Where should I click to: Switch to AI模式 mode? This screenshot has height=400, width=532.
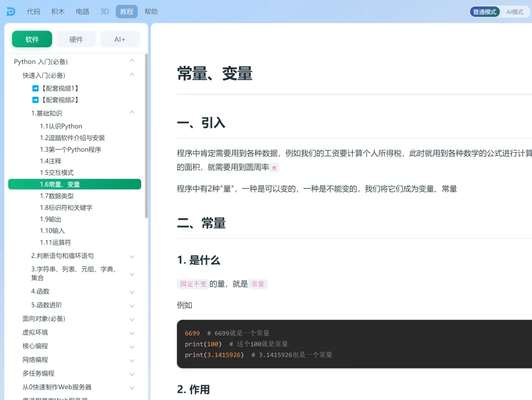(x=515, y=12)
